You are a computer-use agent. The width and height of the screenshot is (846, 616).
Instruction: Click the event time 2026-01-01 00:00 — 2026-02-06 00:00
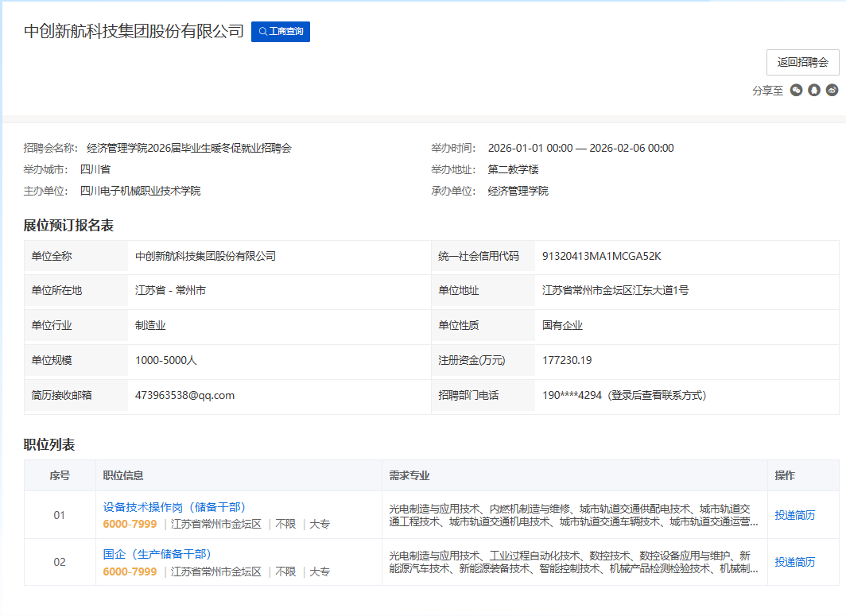coord(580,149)
